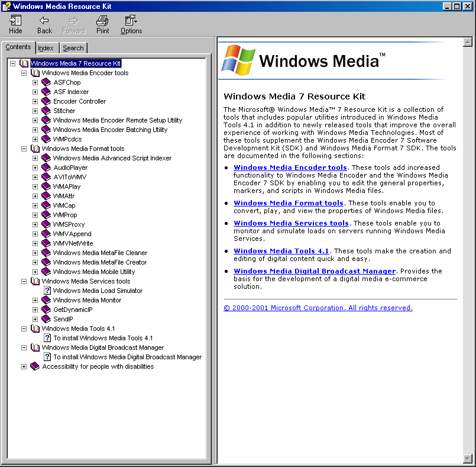This screenshot has width=476, height=467.
Task: Click the open book icon for Services tools
Action: pos(35,281)
